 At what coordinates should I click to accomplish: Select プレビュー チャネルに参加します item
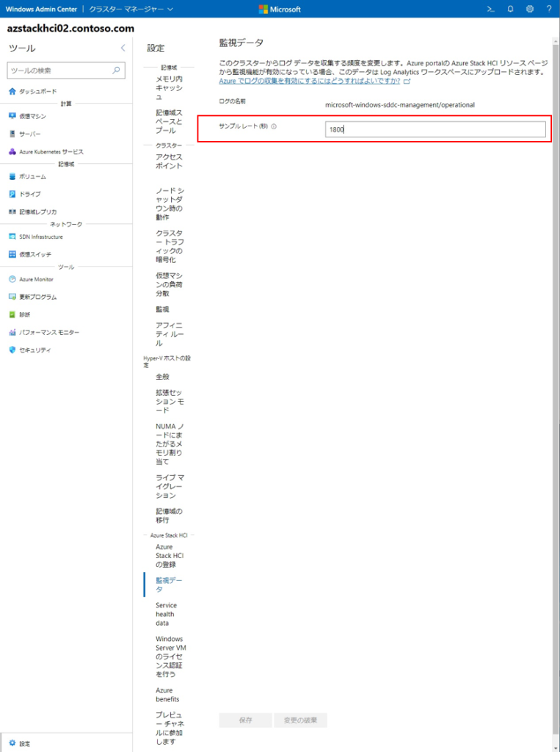coord(170,728)
